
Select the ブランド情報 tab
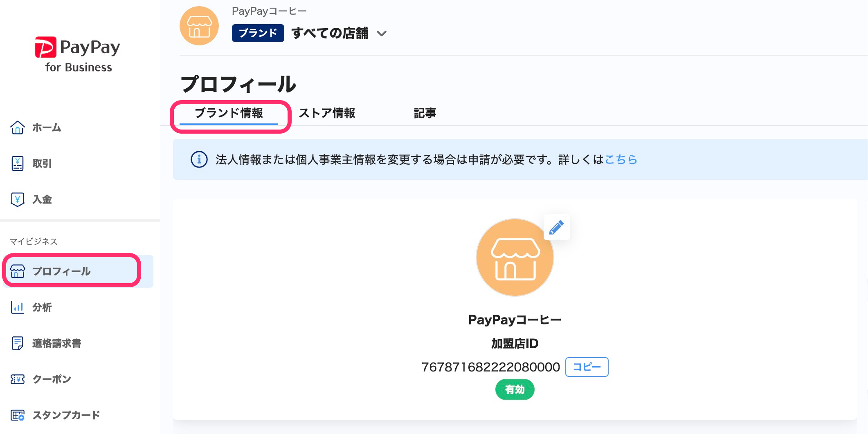point(229,113)
